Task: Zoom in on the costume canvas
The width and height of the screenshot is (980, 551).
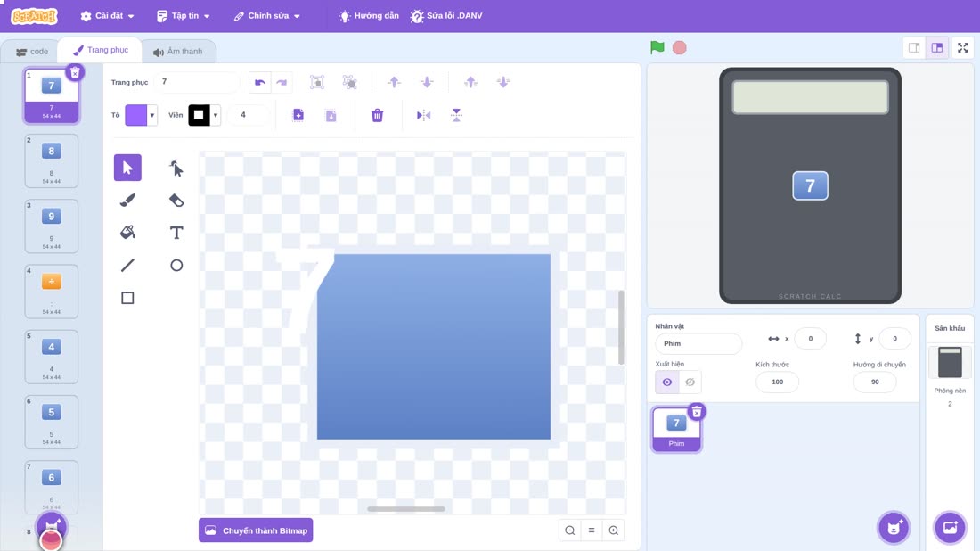Action: (x=614, y=530)
